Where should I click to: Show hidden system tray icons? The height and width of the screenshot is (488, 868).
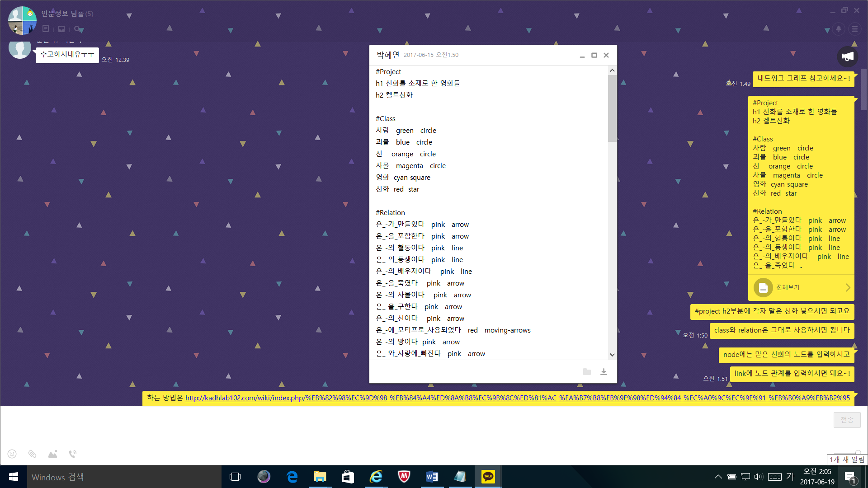(x=718, y=477)
